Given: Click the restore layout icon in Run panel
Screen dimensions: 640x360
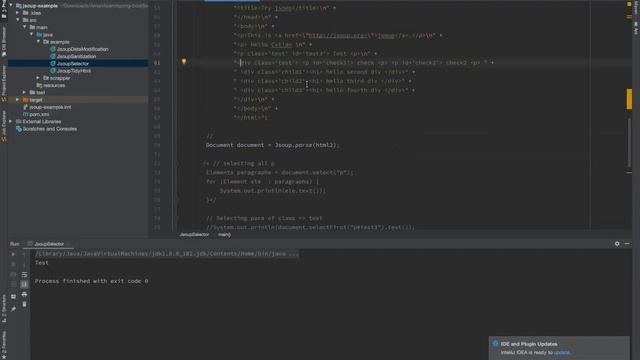Looking at the screenshot, I should (13, 296).
